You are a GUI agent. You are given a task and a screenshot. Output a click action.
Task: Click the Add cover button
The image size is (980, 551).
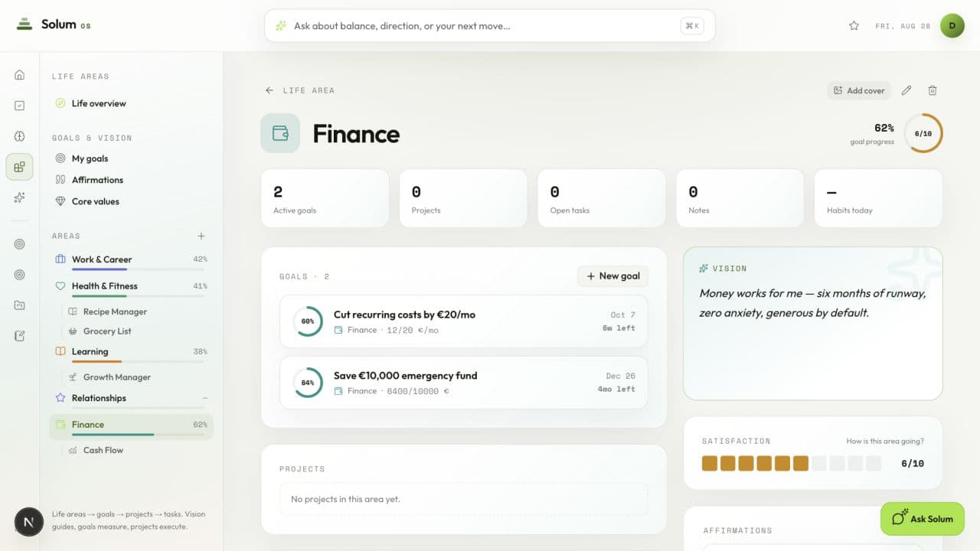[x=859, y=90]
